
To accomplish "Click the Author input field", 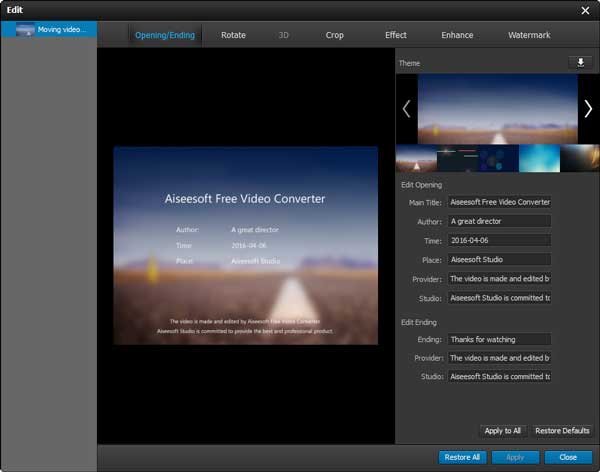I will coord(499,221).
